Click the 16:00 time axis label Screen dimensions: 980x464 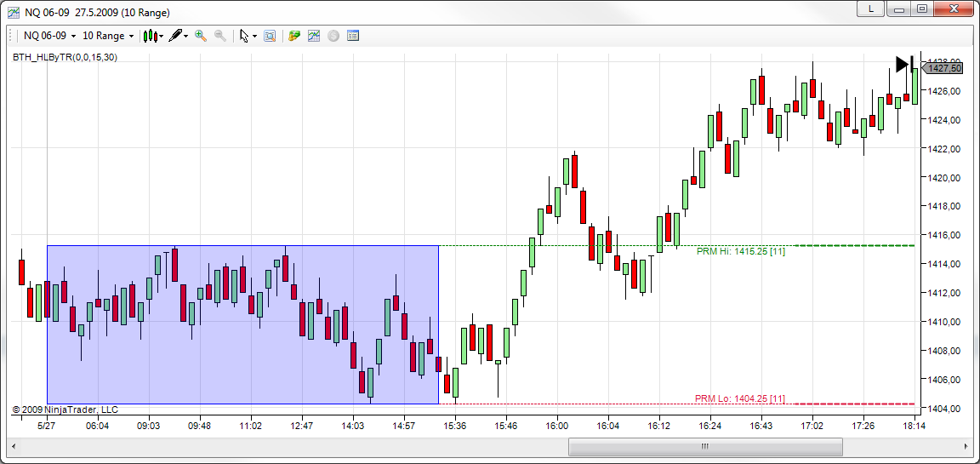pyautogui.click(x=557, y=426)
